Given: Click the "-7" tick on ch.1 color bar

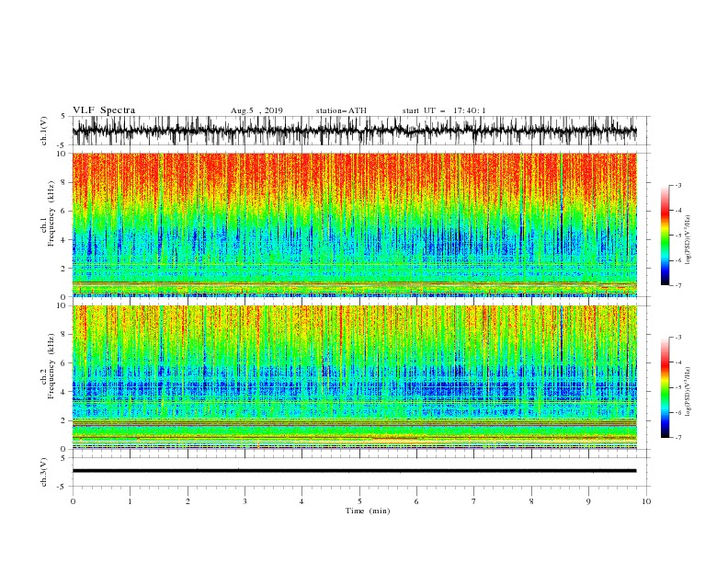Looking at the screenshot, I should [x=678, y=285].
